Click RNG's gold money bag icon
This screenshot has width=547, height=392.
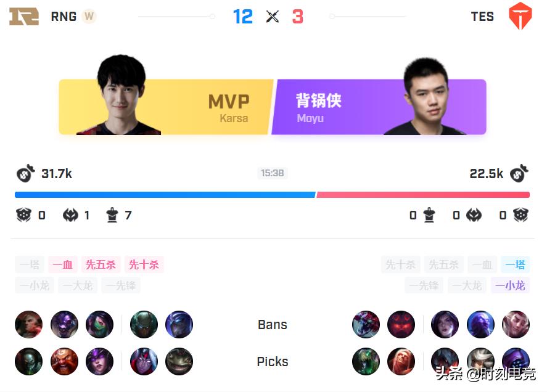26,173
